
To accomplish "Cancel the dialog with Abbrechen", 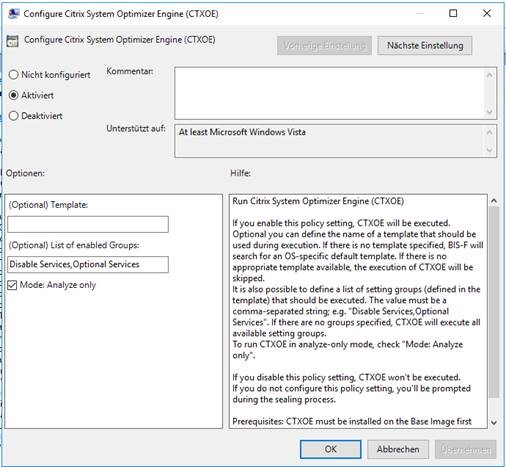I will pyautogui.click(x=398, y=449).
